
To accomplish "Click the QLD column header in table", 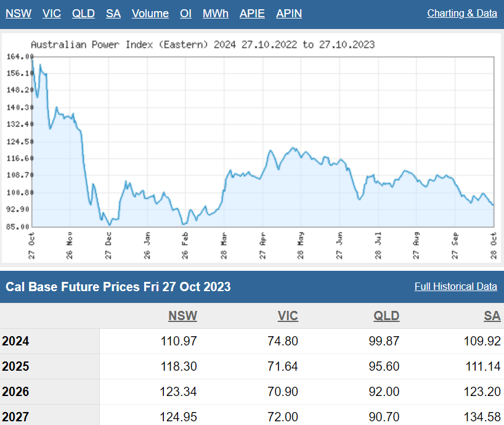I will [x=386, y=316].
